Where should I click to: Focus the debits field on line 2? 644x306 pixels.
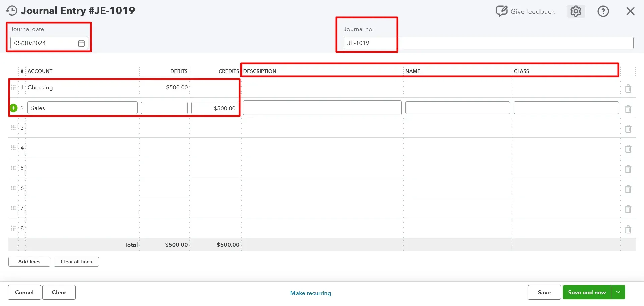pos(164,108)
